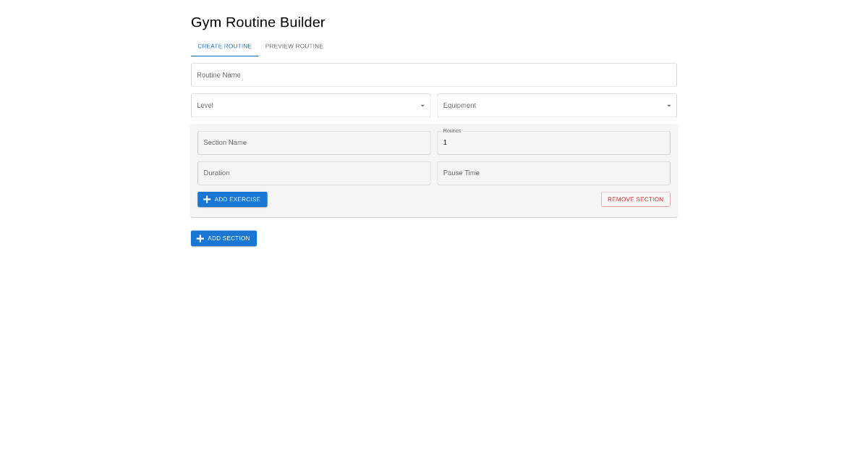Focus the Duration input field

click(314, 174)
